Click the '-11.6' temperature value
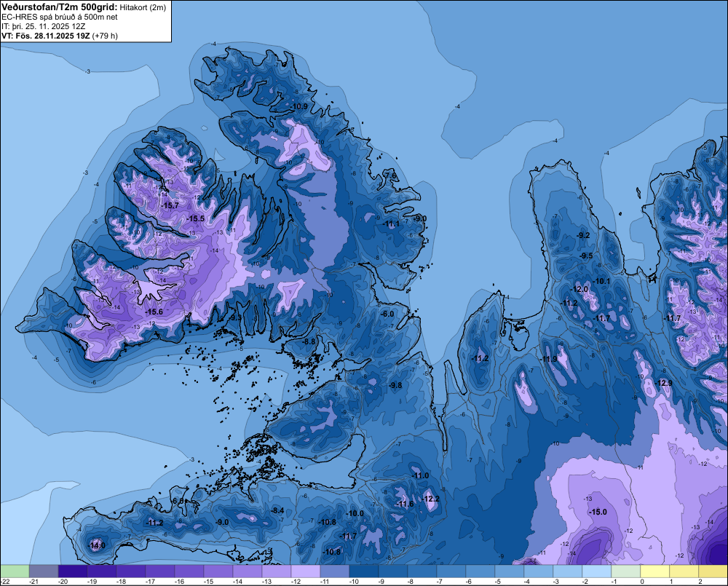Image resolution: width=728 pixels, height=586 pixels. pyautogui.click(x=405, y=504)
